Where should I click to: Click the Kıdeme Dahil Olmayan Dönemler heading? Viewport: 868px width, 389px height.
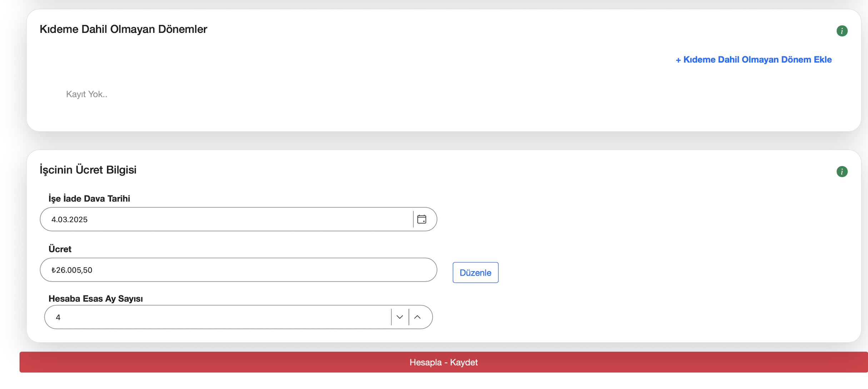click(123, 29)
